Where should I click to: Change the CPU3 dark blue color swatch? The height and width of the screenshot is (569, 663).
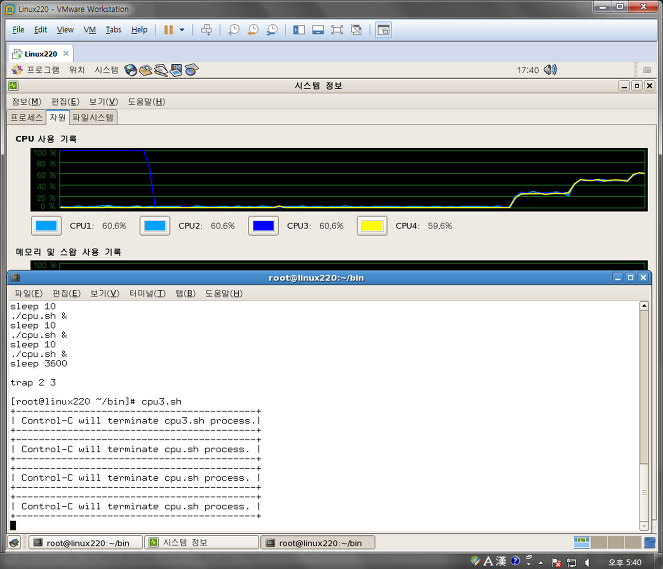click(263, 226)
